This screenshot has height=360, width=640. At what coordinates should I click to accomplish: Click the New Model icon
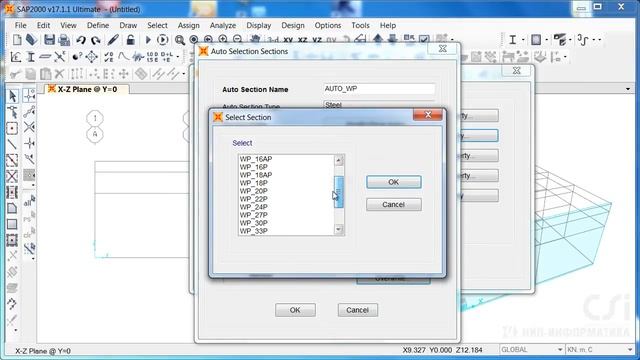[x=17, y=40]
